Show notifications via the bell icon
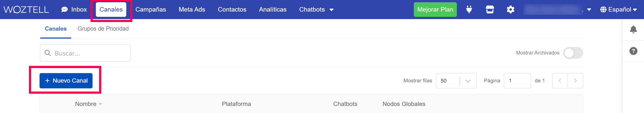The width and height of the screenshot is (644, 113). click(633, 29)
